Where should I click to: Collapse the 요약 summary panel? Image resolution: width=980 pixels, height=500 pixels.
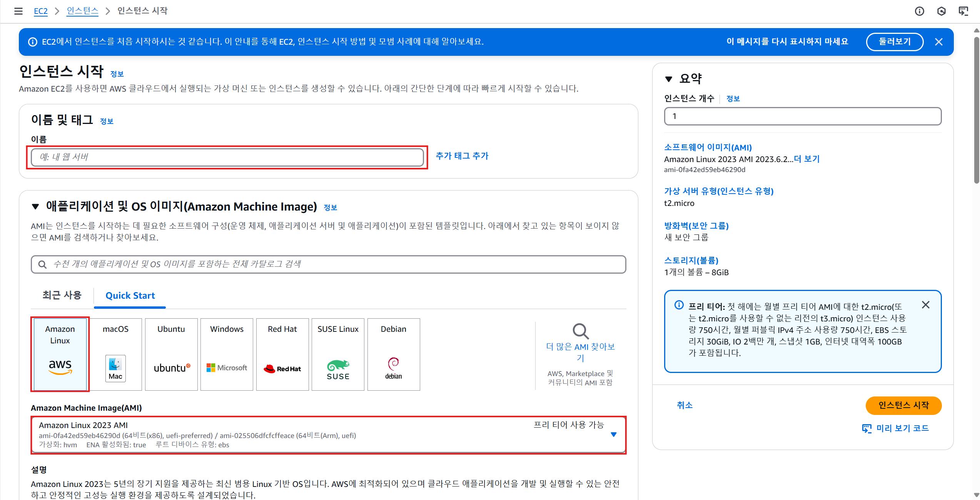tap(669, 79)
